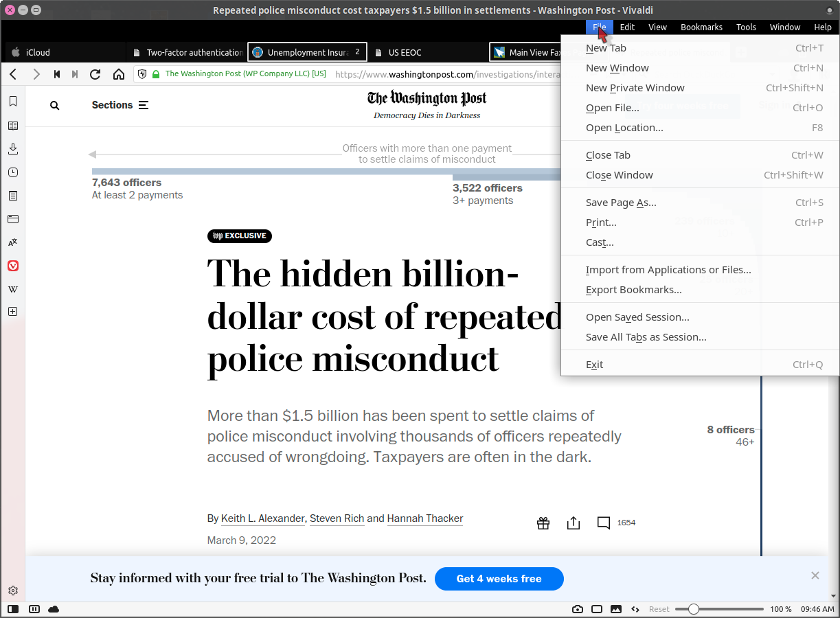Screen dimensions: 840x618
Task: Dismiss the free trial banner with X
Action: 815,575
